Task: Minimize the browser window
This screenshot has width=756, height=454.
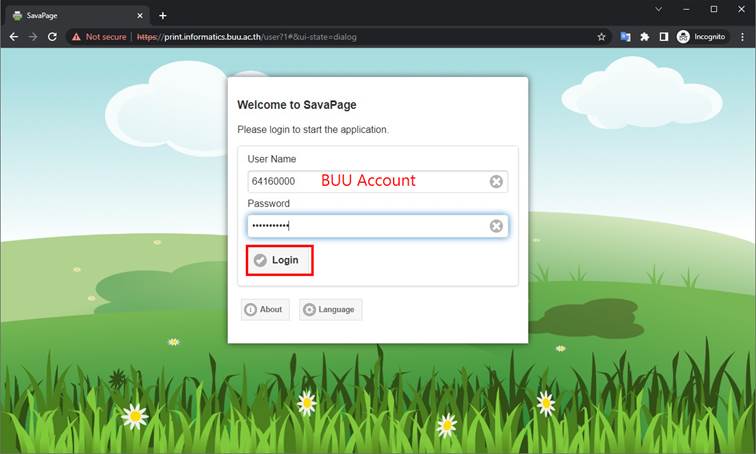Action: [x=686, y=9]
